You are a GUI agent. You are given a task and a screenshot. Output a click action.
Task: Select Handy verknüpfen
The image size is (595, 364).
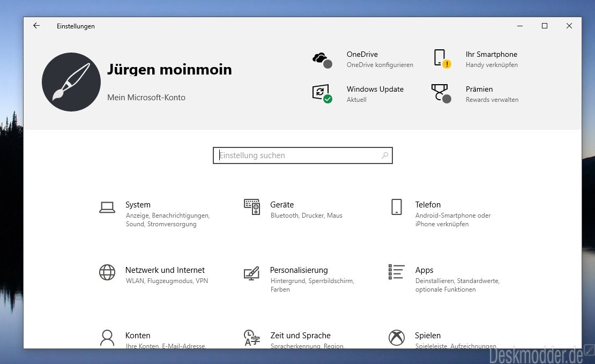point(492,65)
